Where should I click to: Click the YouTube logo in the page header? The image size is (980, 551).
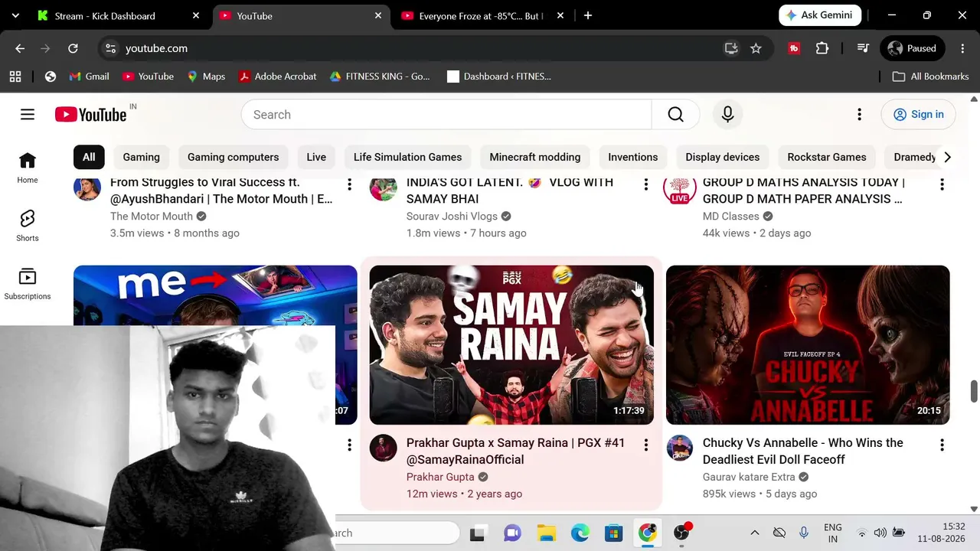(90, 115)
